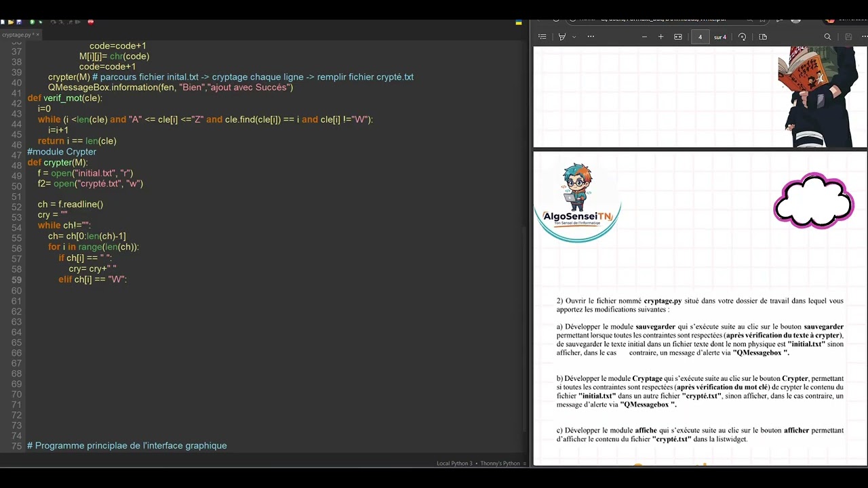Click the line 'ch = f.readline()'
The height and width of the screenshot is (488, 868).
point(71,204)
